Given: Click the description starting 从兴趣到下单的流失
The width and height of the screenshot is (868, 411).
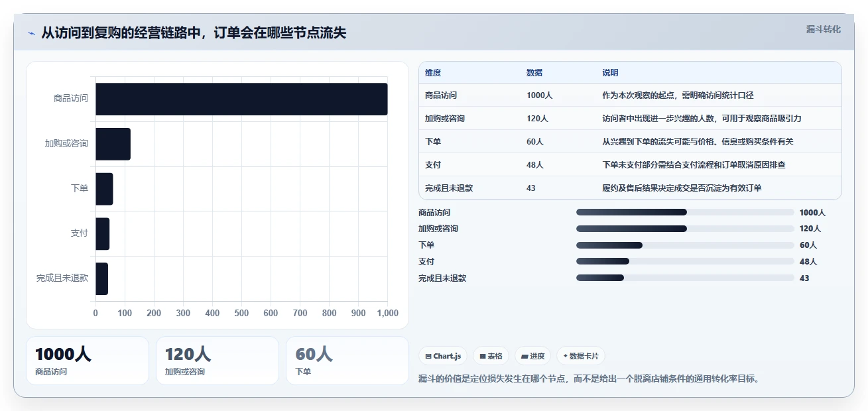Looking at the screenshot, I should pyautogui.click(x=698, y=142).
